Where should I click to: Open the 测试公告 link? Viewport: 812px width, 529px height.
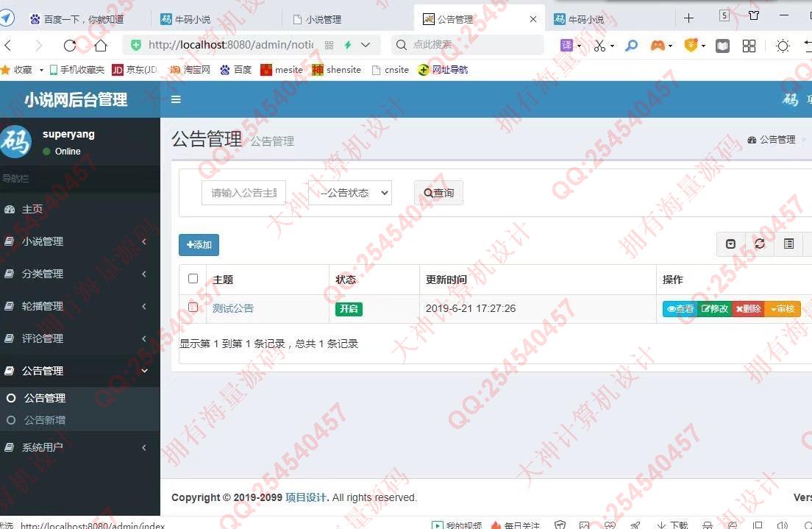coord(233,308)
